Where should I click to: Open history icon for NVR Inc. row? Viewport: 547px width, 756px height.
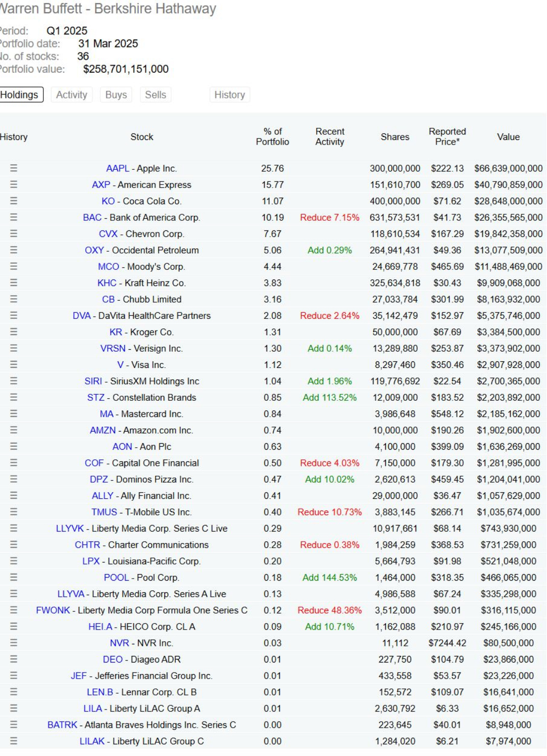click(14, 643)
